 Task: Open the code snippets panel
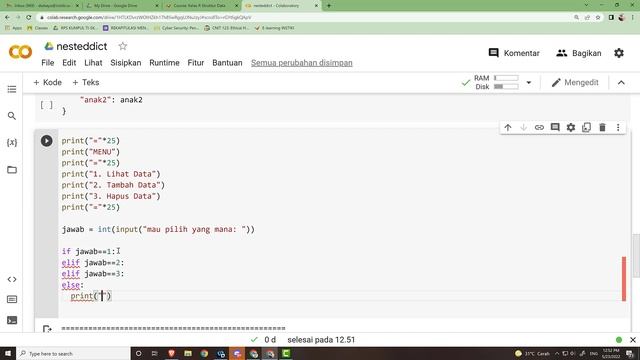click(12, 280)
